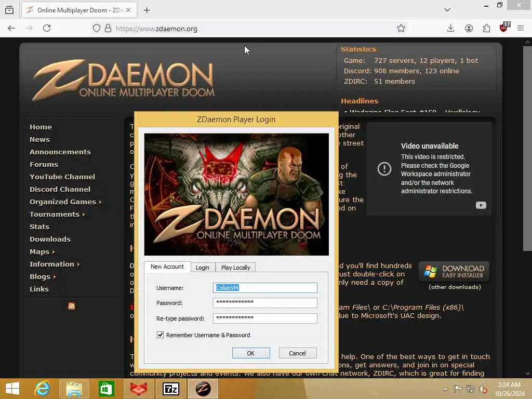Open the hamburger application menu
This screenshot has width=532, height=399.
521,28
